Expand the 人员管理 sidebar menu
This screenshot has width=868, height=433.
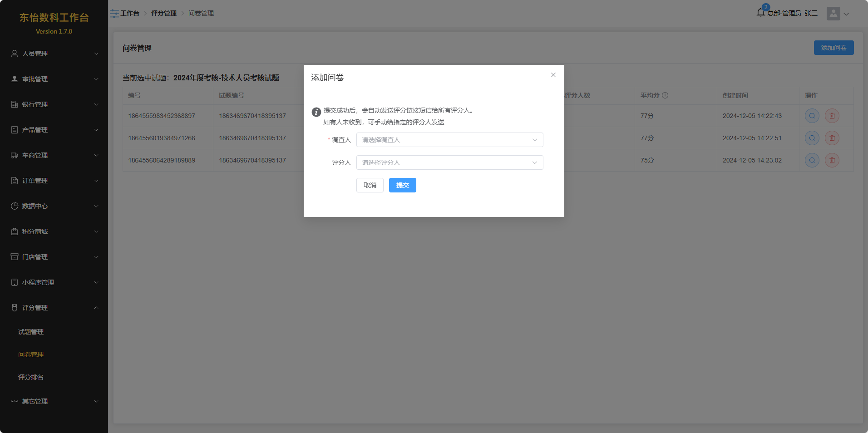54,54
